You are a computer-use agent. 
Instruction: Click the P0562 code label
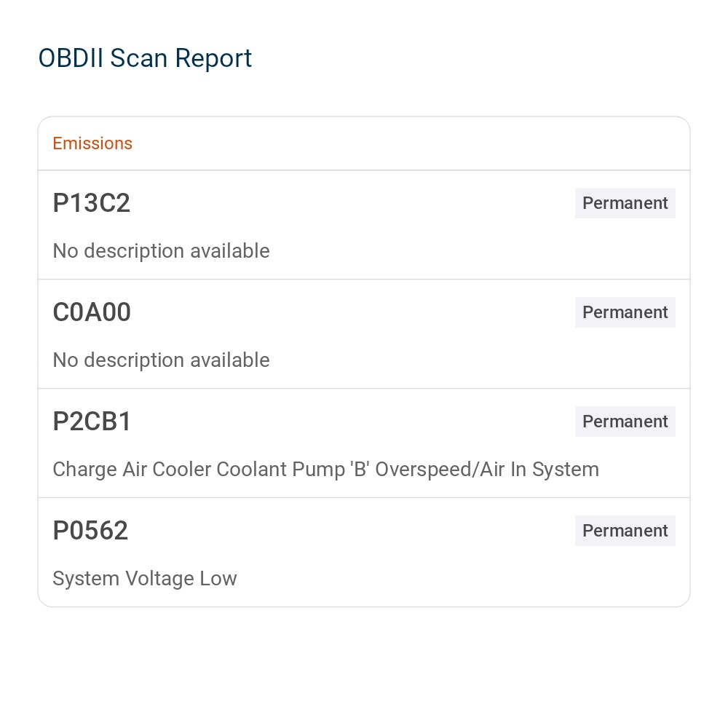[x=90, y=531]
